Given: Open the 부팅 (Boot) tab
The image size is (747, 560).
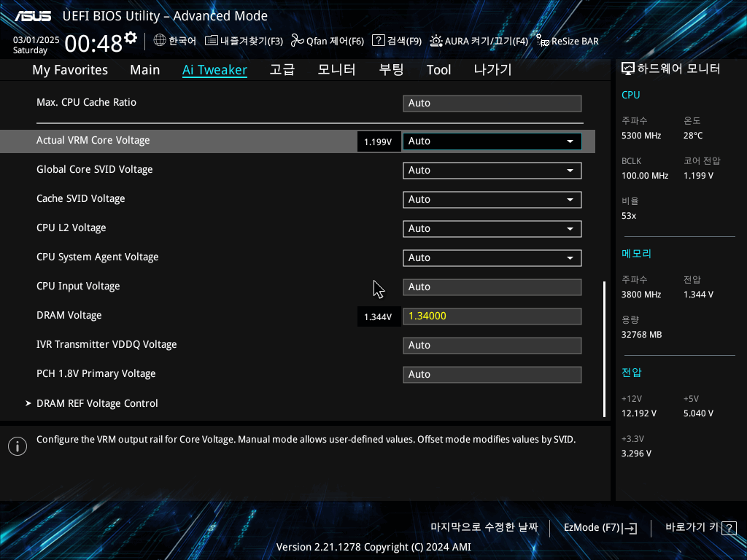Looking at the screenshot, I should click(x=391, y=69).
